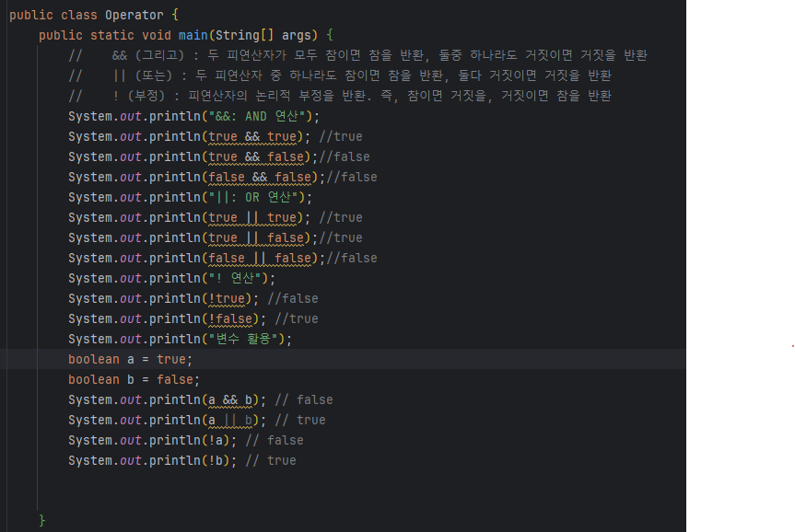This screenshot has width=795, height=532.
Task: Place cursor on boolean a = true line
Action: [130, 360]
